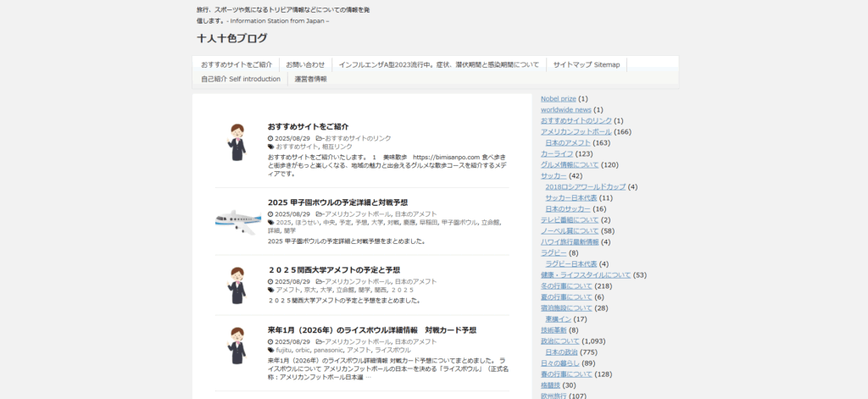Select 自己紹介 Self introduction in the menu
Image resolution: width=868 pixels, height=399 pixels.
point(241,79)
